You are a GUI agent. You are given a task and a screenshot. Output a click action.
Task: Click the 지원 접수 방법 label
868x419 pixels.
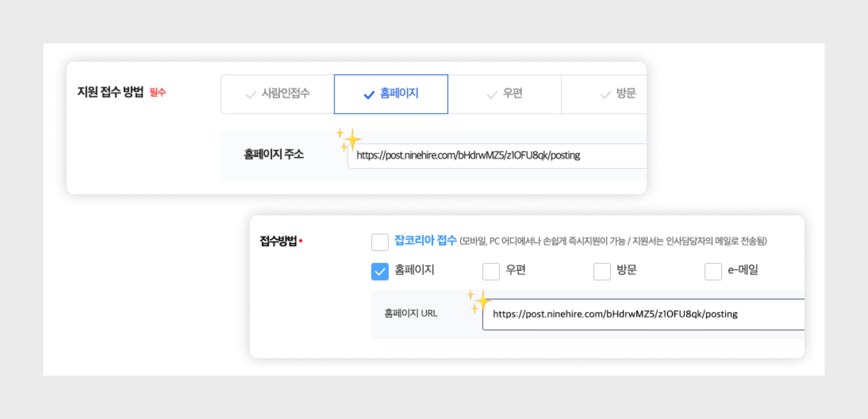pos(110,92)
